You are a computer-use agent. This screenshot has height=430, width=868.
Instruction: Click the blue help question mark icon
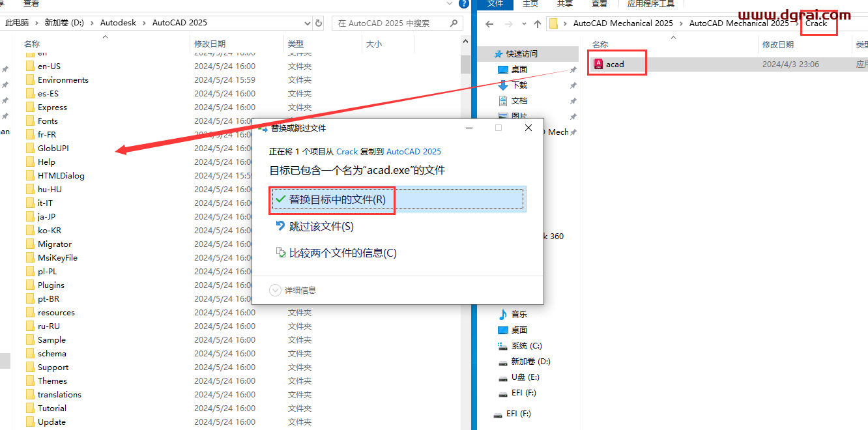(x=464, y=4)
